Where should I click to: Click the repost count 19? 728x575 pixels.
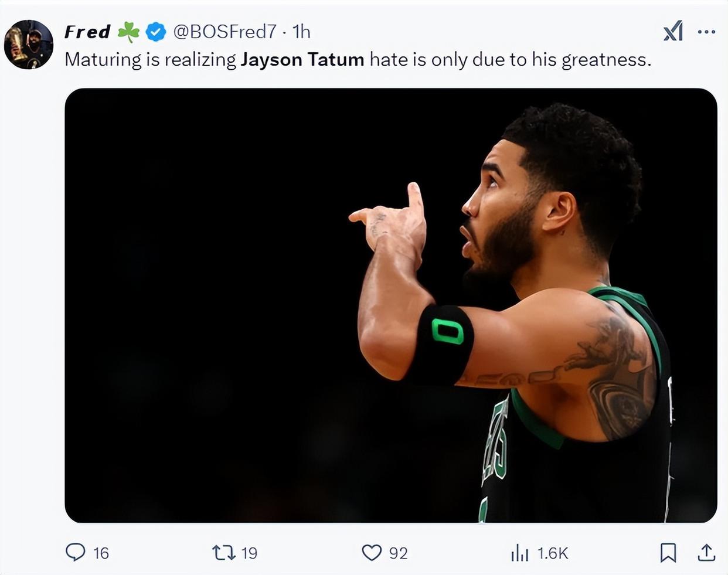(x=249, y=553)
